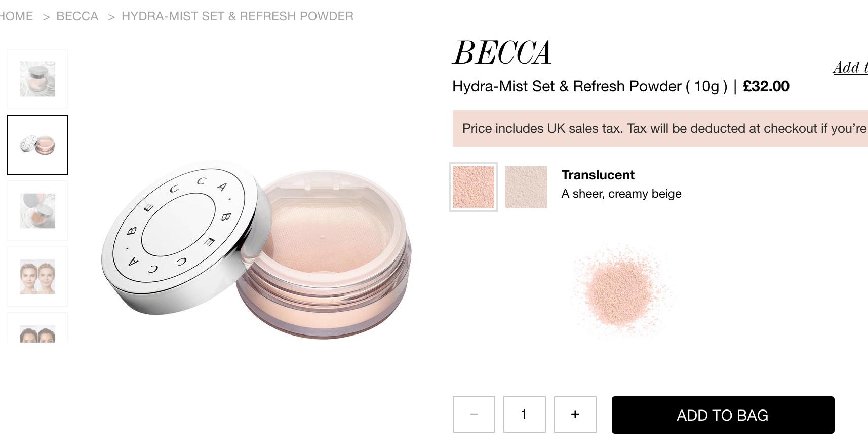This screenshot has width=868, height=447.
Task: Click the quantity input field showing 1
Action: (524, 415)
